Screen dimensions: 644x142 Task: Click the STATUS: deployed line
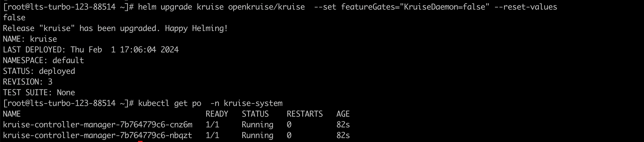(x=39, y=71)
